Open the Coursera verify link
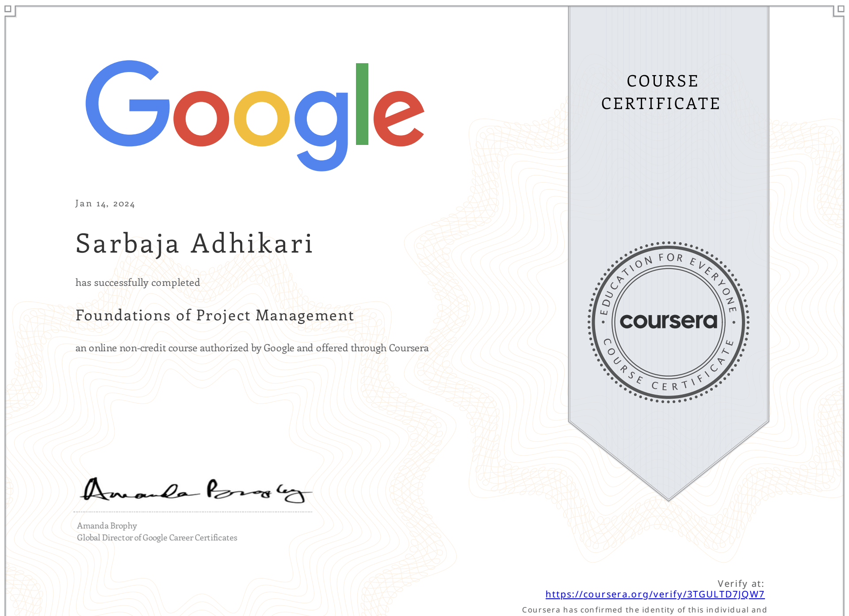The width and height of the screenshot is (849, 616). pos(654,594)
